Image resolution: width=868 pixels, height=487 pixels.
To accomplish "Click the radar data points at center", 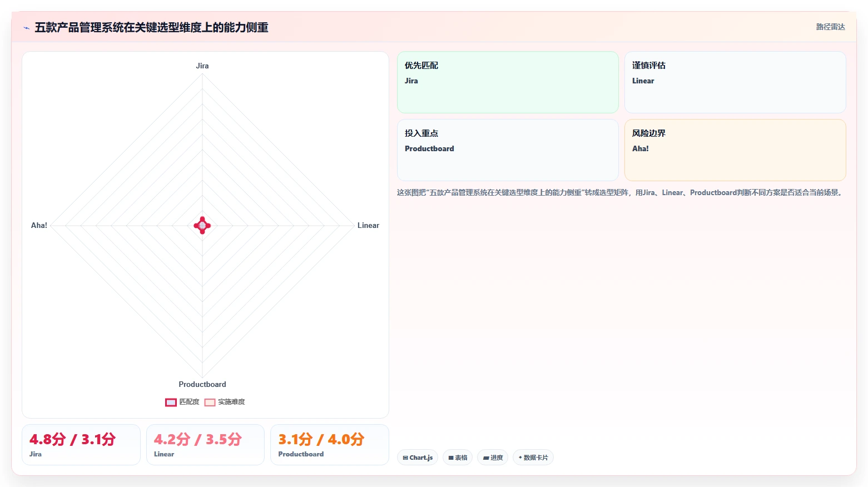I will pos(202,225).
